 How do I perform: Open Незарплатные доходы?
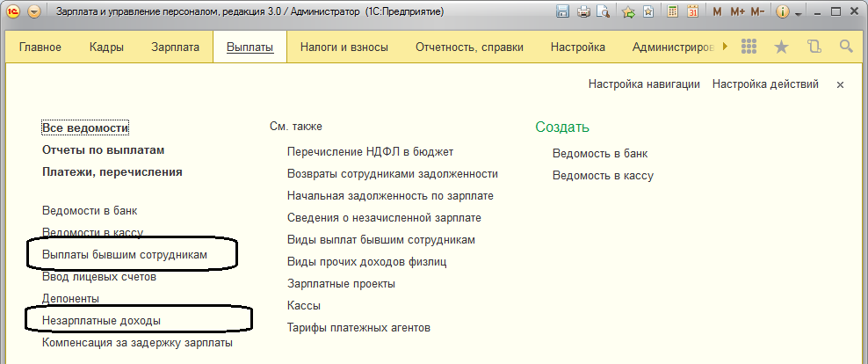(x=101, y=321)
